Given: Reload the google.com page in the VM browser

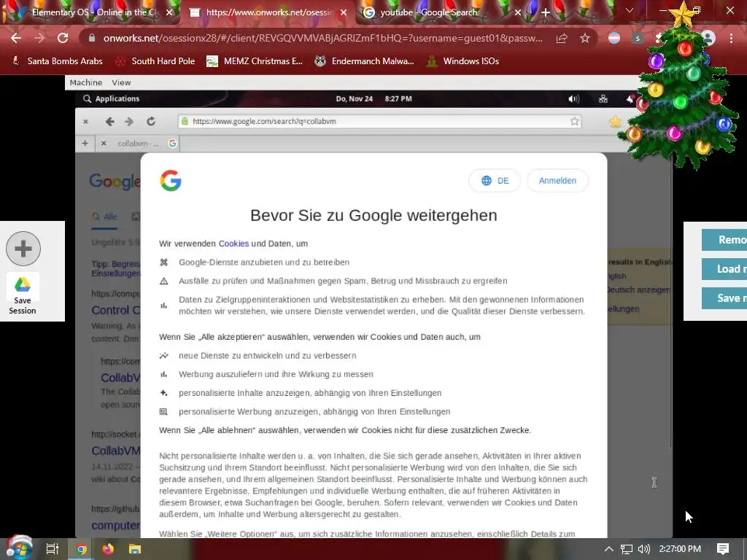Looking at the screenshot, I should [x=150, y=122].
